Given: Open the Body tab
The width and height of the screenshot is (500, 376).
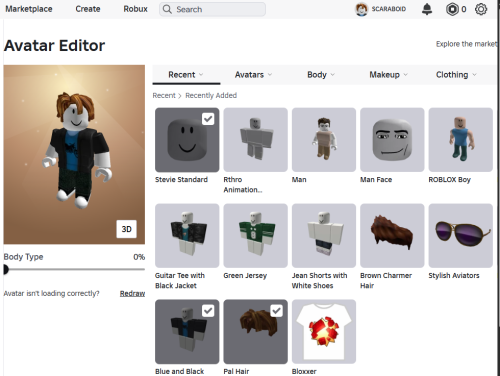Looking at the screenshot, I should (x=321, y=75).
